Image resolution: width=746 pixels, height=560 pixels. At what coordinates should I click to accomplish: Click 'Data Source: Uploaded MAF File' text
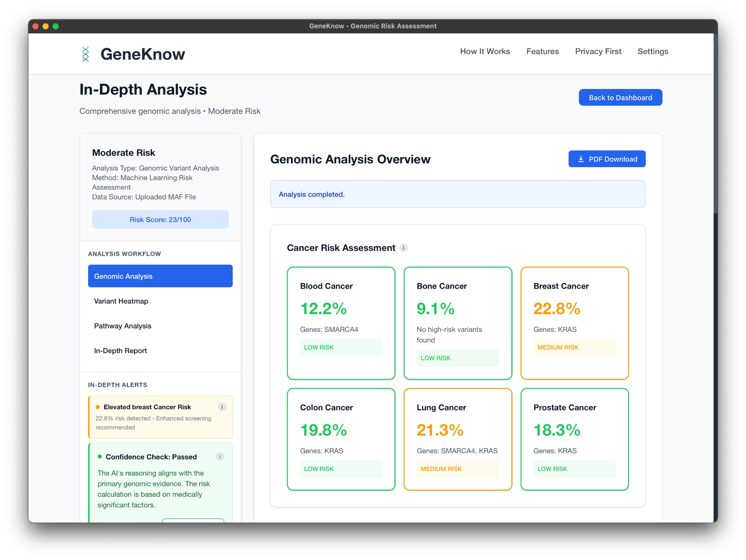144,197
